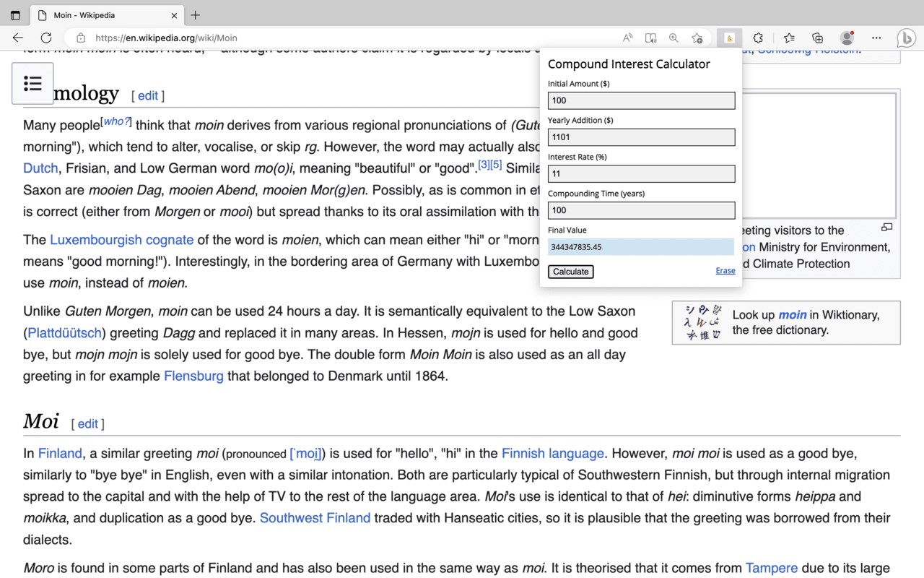Click the Compounding Time field

click(641, 210)
